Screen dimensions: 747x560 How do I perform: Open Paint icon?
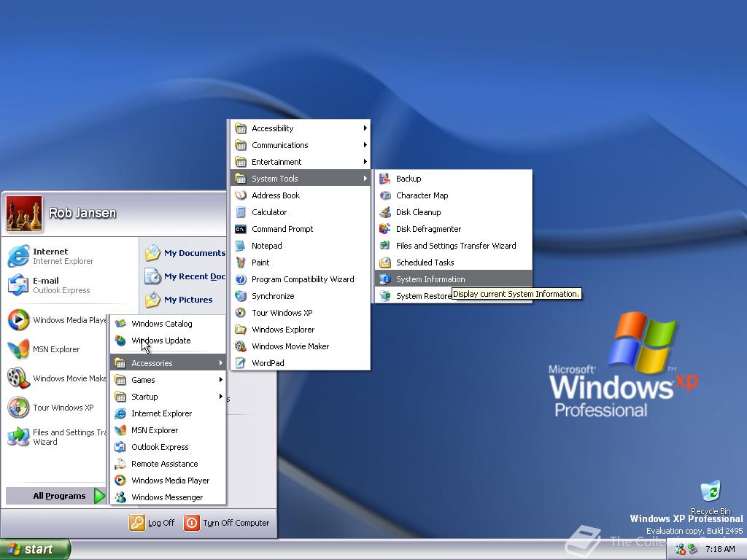(241, 262)
